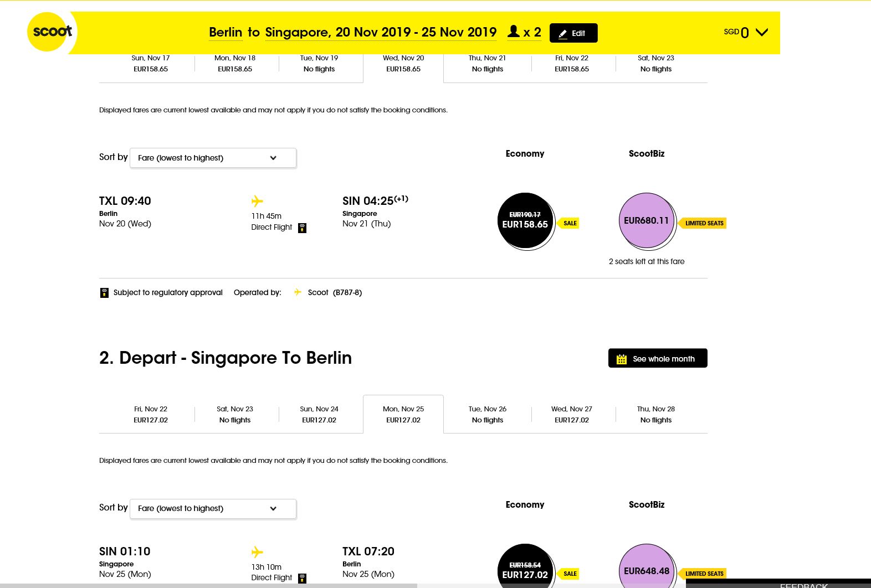
Task: Click the Edit button
Action: click(573, 33)
